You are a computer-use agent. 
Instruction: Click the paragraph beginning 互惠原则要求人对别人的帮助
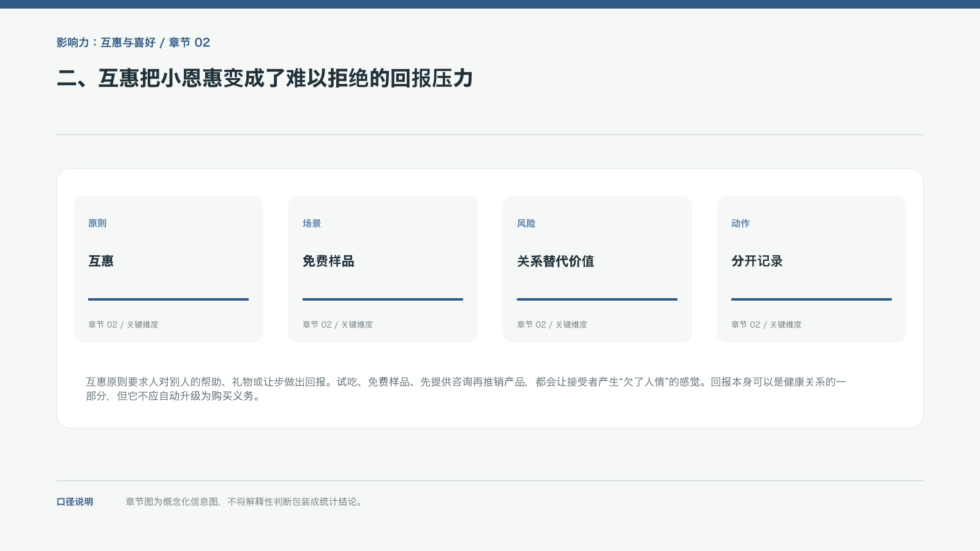[466, 389]
